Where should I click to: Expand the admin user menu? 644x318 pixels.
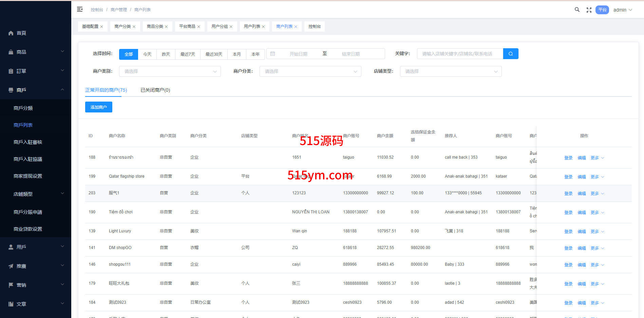coord(623,10)
